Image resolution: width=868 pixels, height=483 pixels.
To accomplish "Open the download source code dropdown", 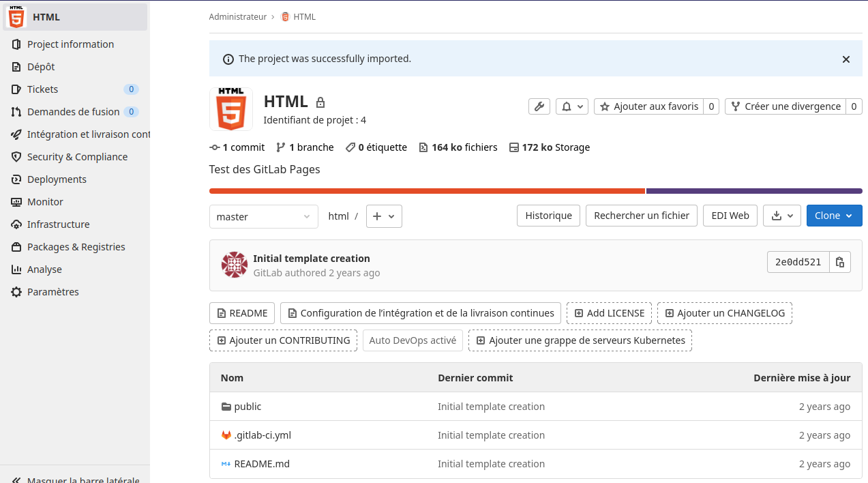I will pos(781,216).
